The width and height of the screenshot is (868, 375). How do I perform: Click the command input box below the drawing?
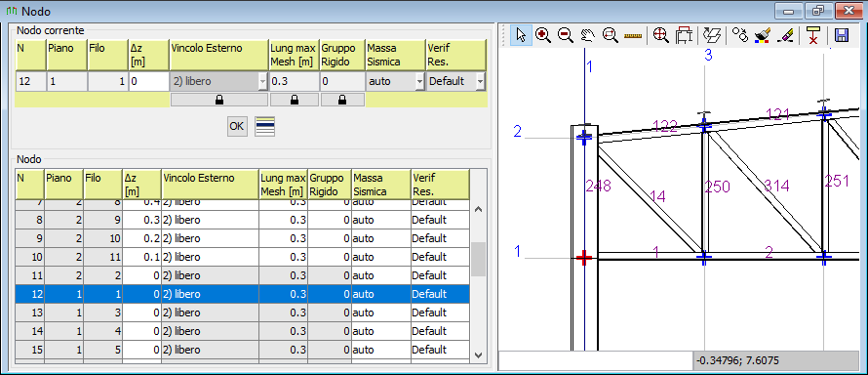[x=596, y=360]
